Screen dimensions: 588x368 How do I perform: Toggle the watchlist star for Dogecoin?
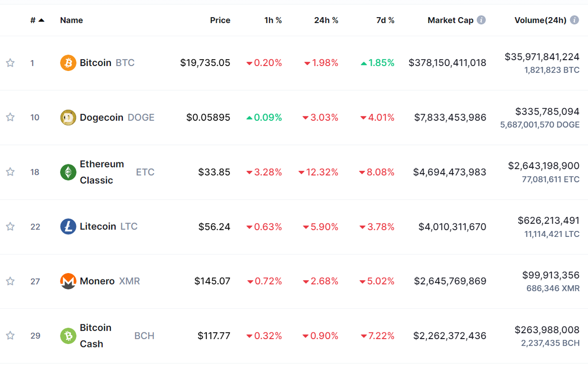pyautogui.click(x=9, y=117)
